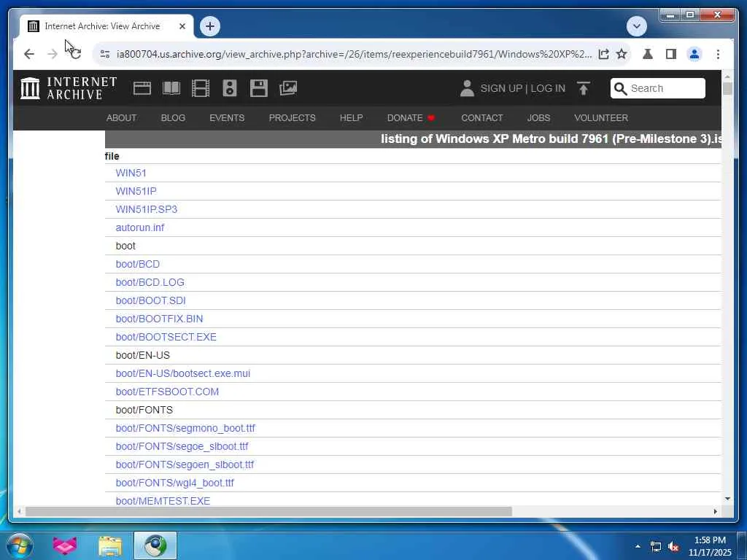Click the horizontal scrollbar thumb
This screenshot has width=747, height=560.
[268, 511]
